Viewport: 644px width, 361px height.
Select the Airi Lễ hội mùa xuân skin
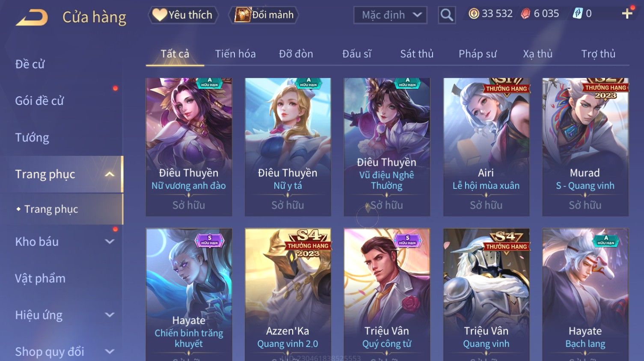pos(486,147)
